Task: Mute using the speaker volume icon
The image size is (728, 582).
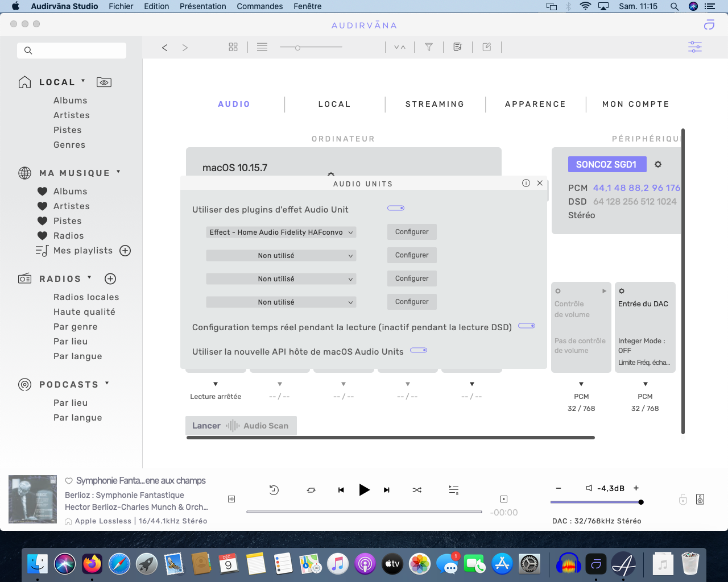Action: click(589, 488)
